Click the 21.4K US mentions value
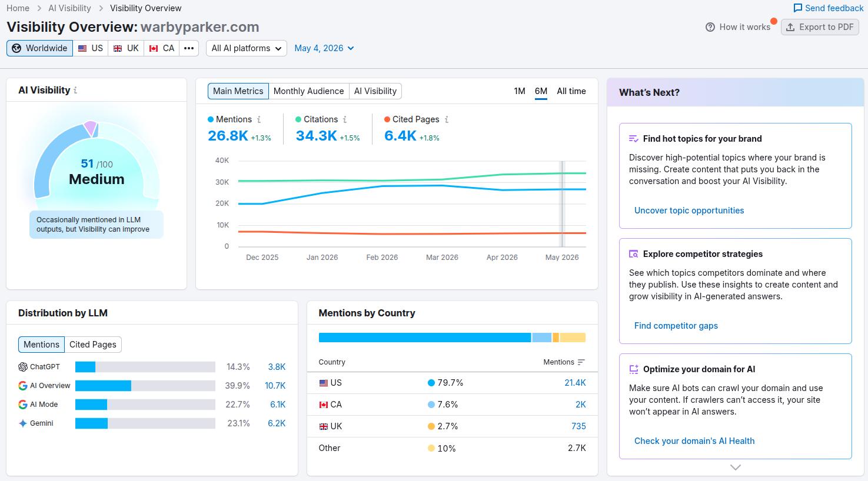 (575, 383)
